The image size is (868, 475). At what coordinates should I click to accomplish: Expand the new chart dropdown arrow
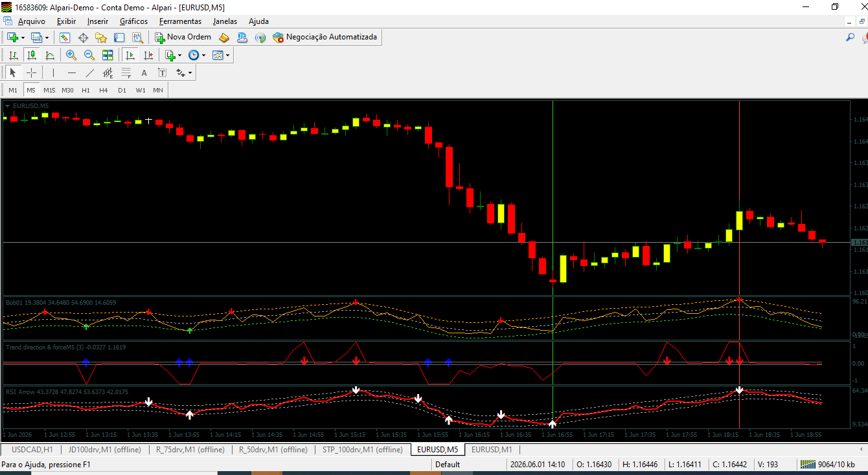[x=23, y=38]
